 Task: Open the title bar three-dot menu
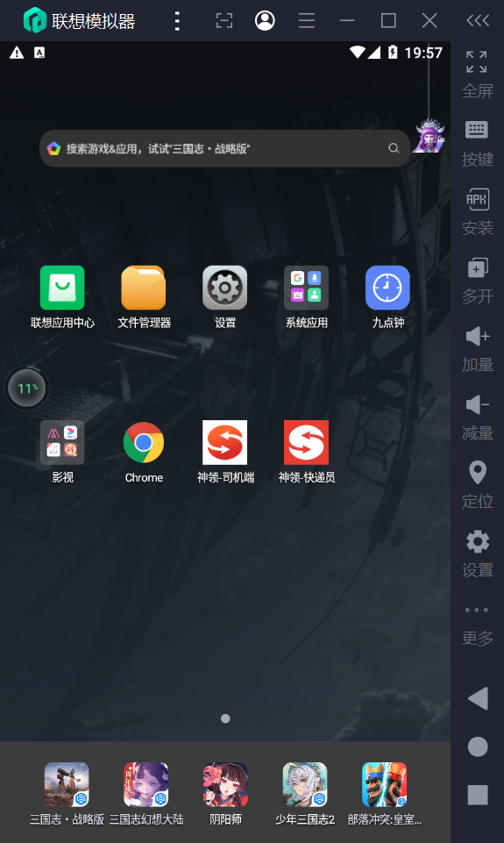pos(177,20)
